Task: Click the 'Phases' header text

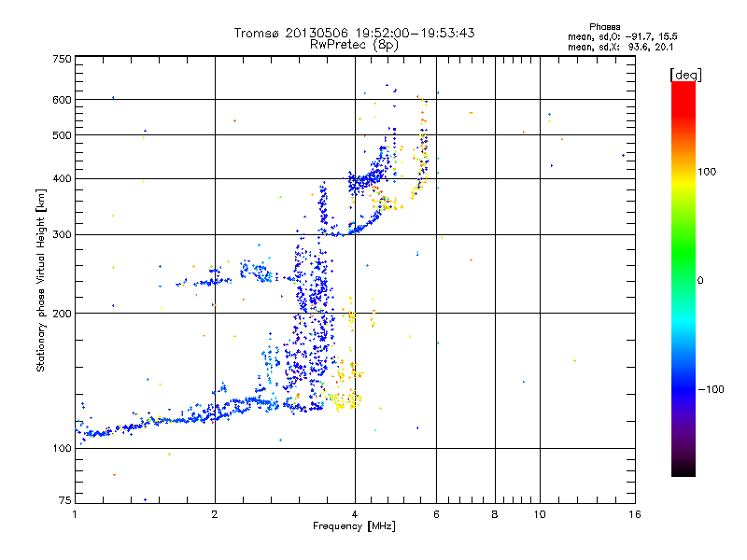Action: click(604, 27)
